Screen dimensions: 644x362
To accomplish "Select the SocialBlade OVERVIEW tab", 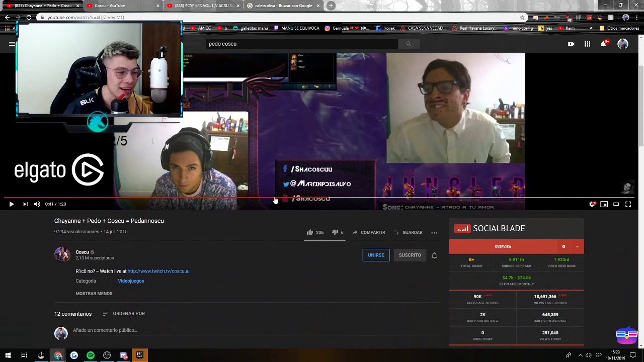I will [x=503, y=247].
